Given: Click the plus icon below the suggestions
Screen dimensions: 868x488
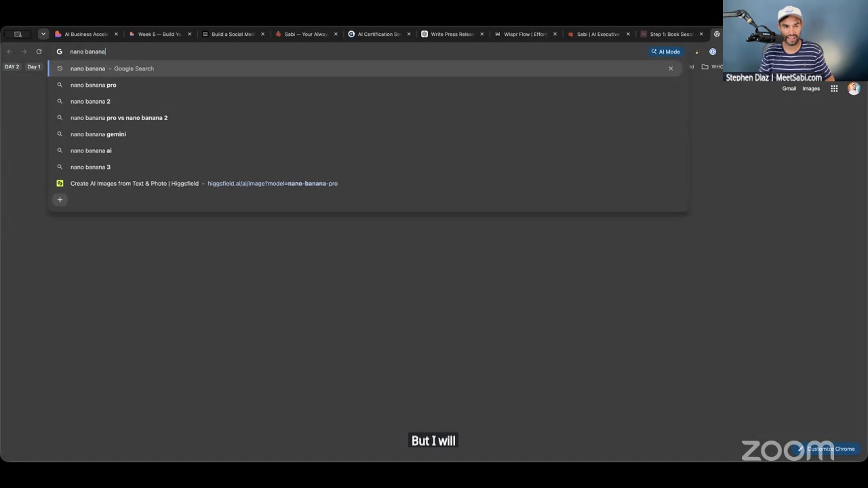Looking at the screenshot, I should (x=60, y=200).
